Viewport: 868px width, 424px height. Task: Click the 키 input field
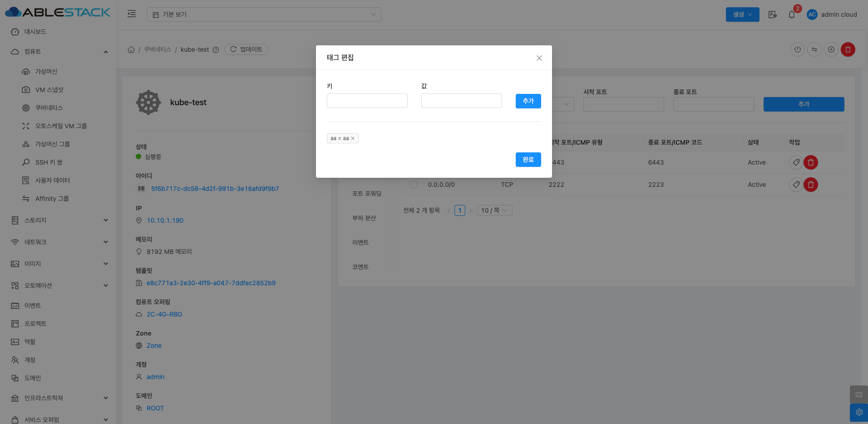(367, 101)
